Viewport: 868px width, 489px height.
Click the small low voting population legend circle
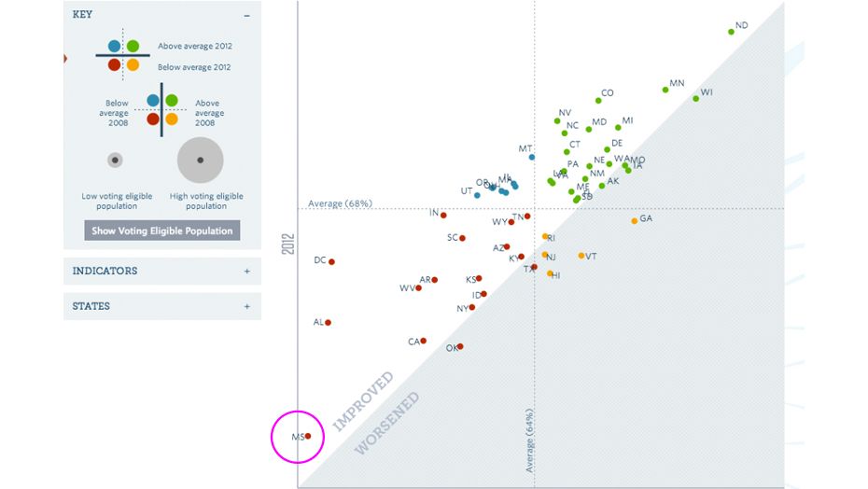(x=115, y=161)
